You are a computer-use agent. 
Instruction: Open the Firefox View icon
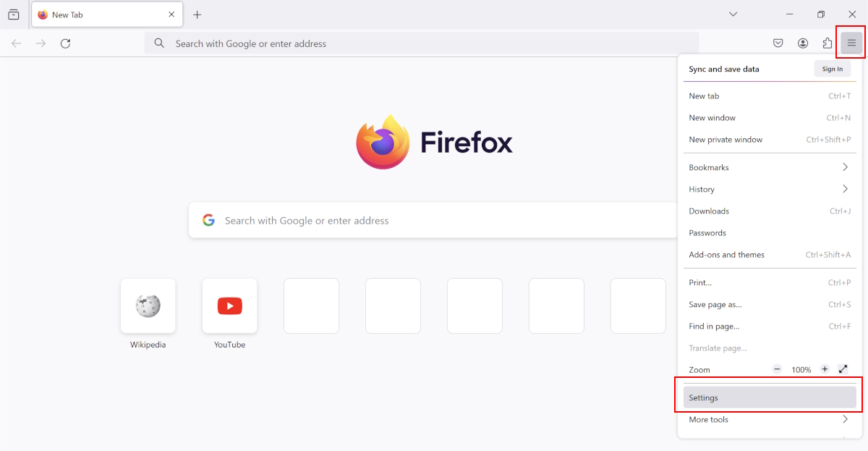coord(14,14)
